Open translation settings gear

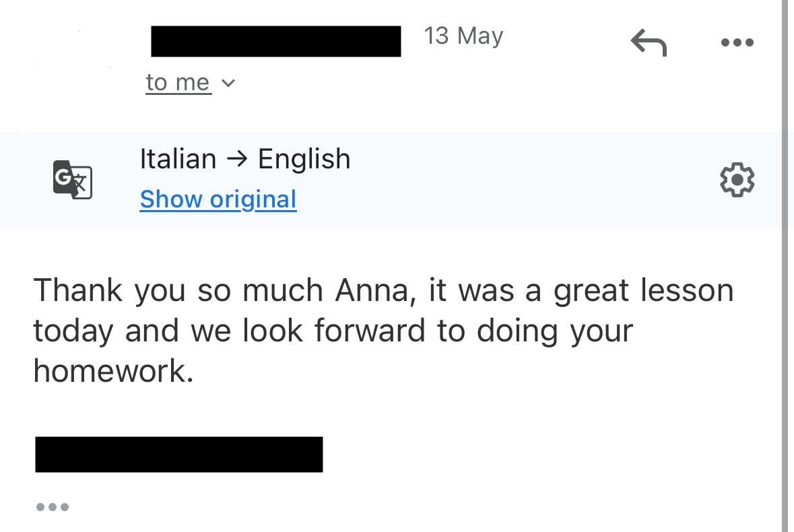(737, 180)
